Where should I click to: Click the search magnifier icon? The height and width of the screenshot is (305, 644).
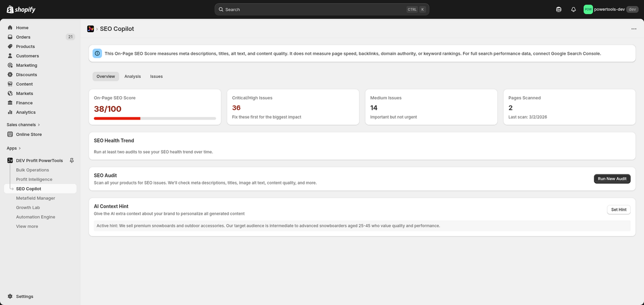click(x=221, y=9)
